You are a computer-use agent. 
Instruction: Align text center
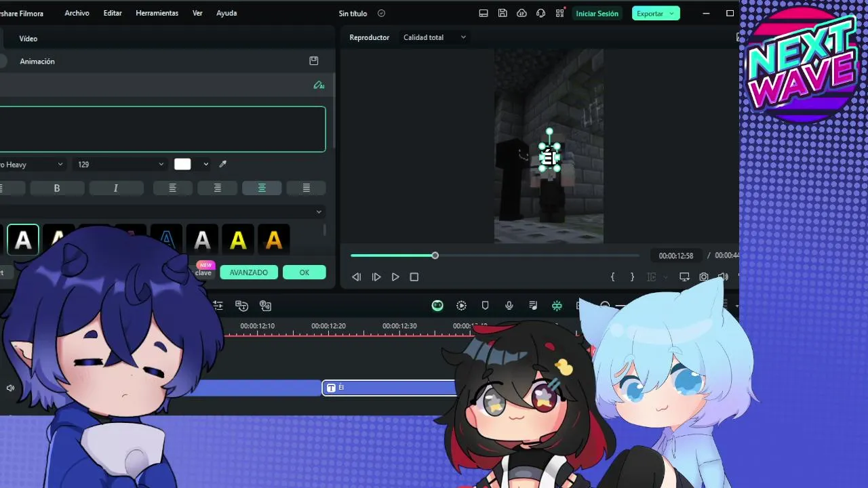click(217, 188)
